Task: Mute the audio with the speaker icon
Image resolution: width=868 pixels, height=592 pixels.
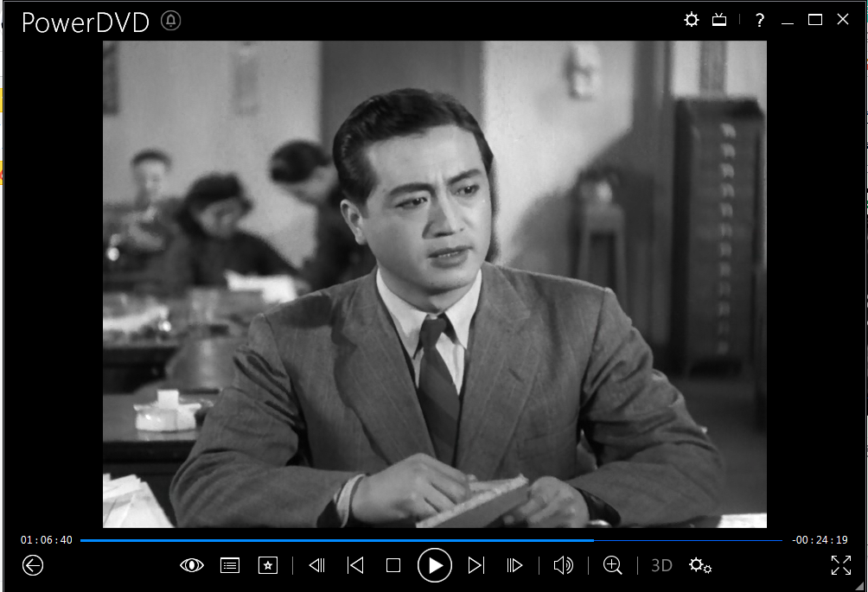Action: [x=563, y=565]
